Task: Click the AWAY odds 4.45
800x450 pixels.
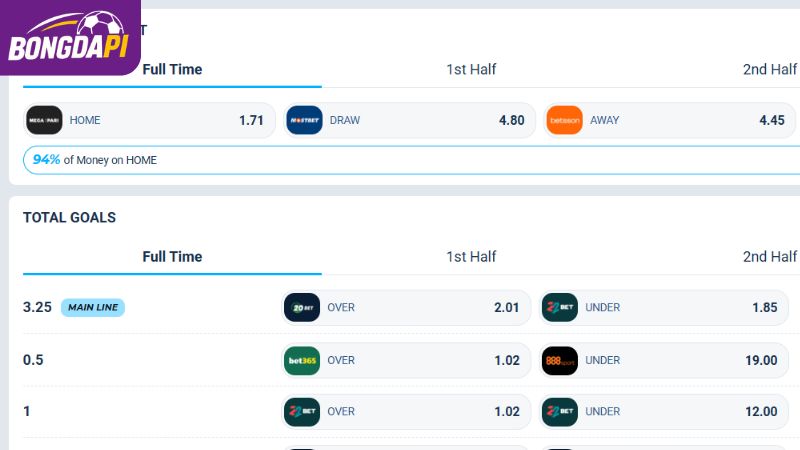Action: click(771, 120)
